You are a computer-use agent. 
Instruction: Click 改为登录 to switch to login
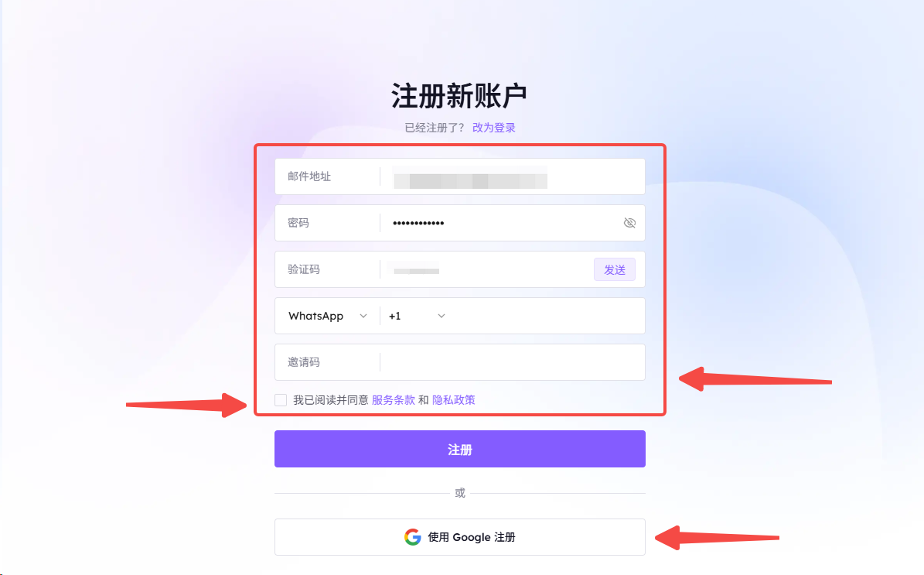click(494, 128)
